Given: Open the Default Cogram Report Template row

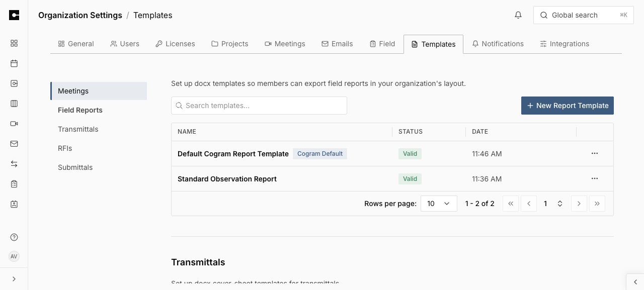Looking at the screenshot, I should pyautogui.click(x=392, y=154).
